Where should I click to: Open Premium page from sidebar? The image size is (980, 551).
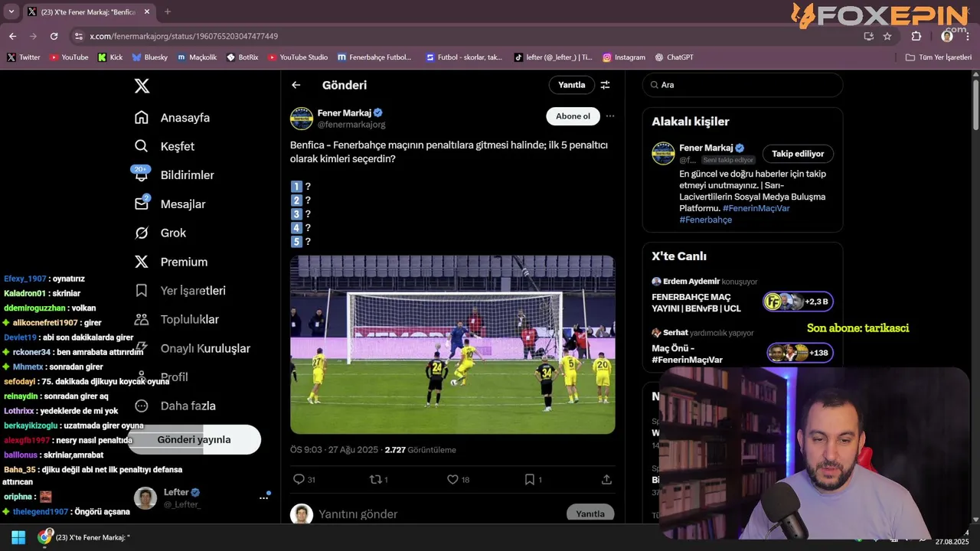[171, 262]
